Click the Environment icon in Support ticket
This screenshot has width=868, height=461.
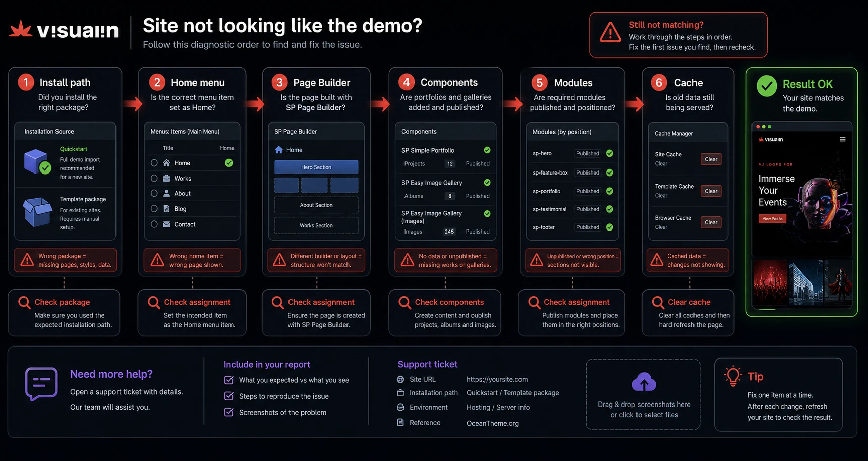[400, 407]
